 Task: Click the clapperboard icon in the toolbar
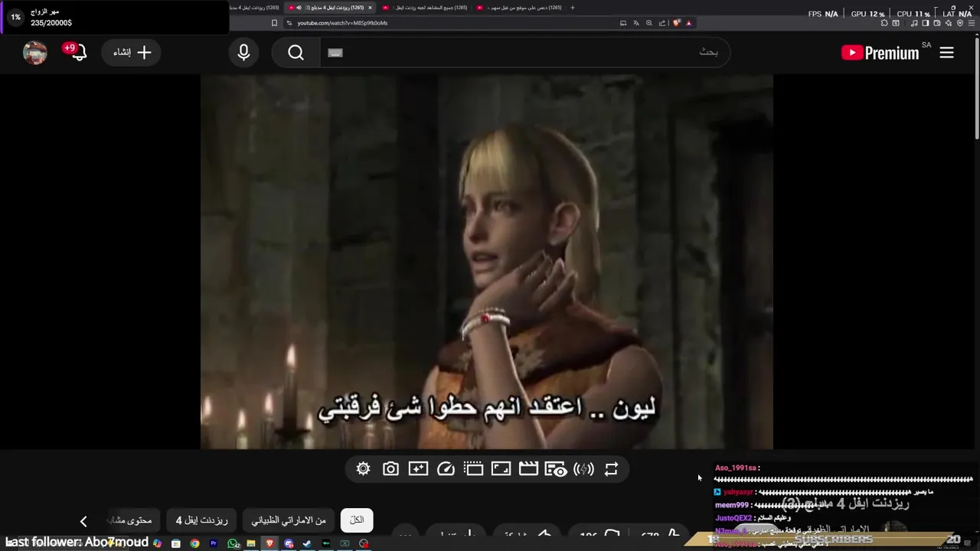click(x=528, y=469)
